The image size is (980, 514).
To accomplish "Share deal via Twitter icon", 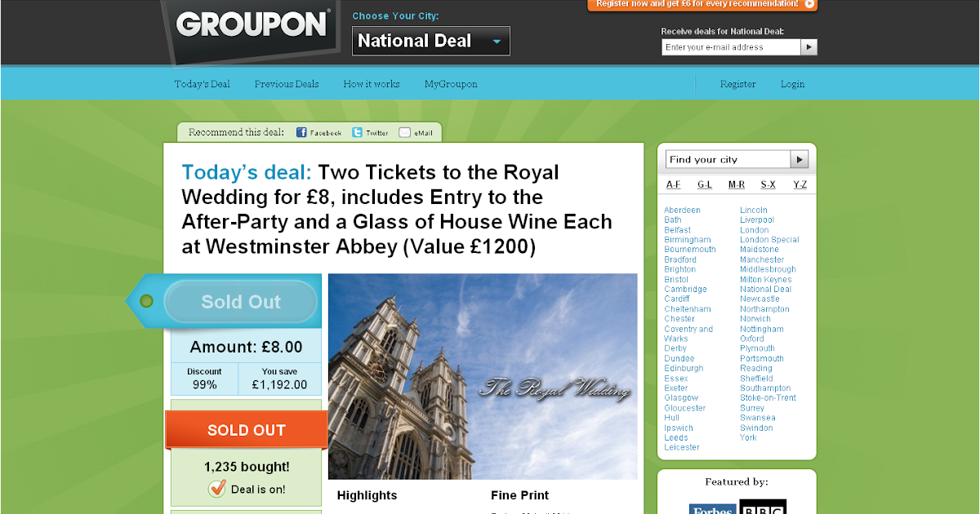I will 357,132.
